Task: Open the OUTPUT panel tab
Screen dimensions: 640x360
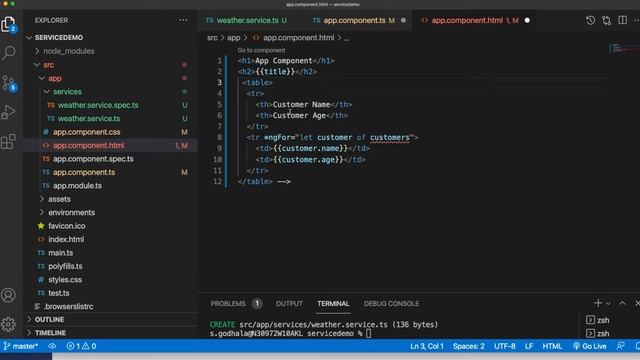Action: coord(289,304)
